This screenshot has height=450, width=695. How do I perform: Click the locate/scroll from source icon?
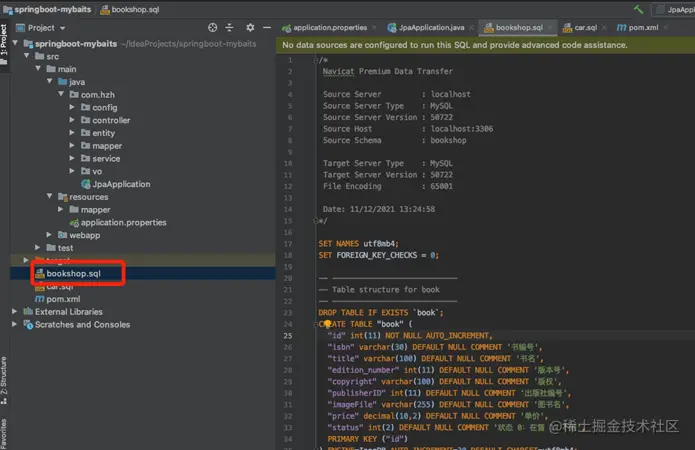212,27
